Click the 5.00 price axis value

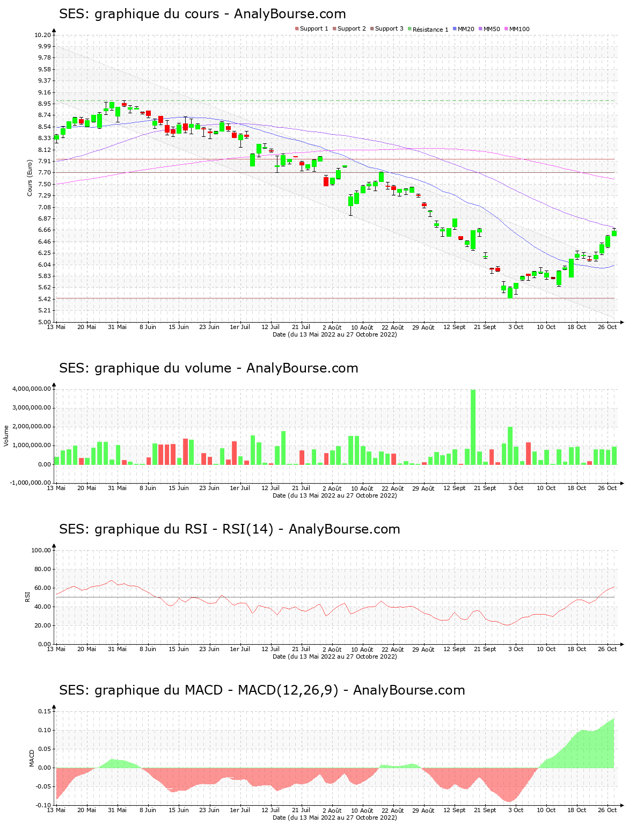[x=45, y=322]
